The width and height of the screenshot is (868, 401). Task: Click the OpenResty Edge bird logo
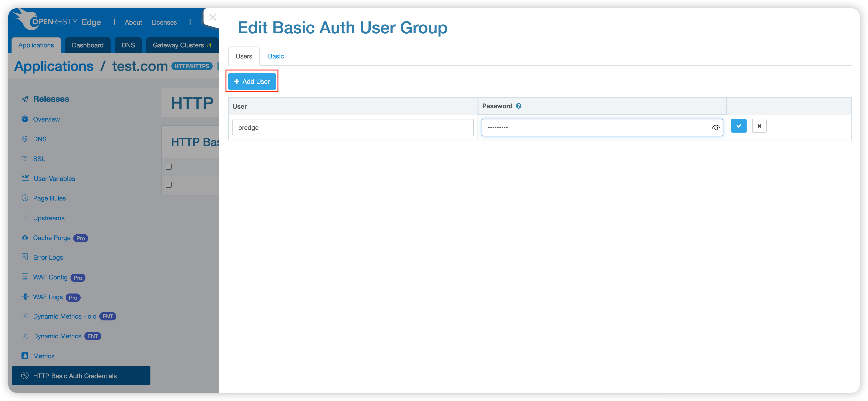26,19
